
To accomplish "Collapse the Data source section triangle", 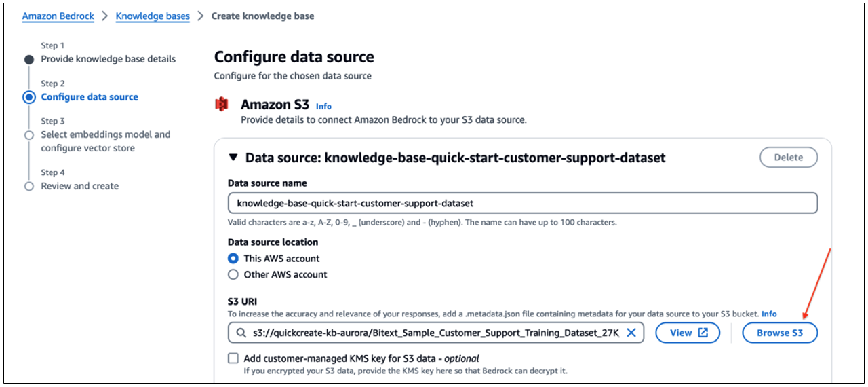I will point(233,158).
